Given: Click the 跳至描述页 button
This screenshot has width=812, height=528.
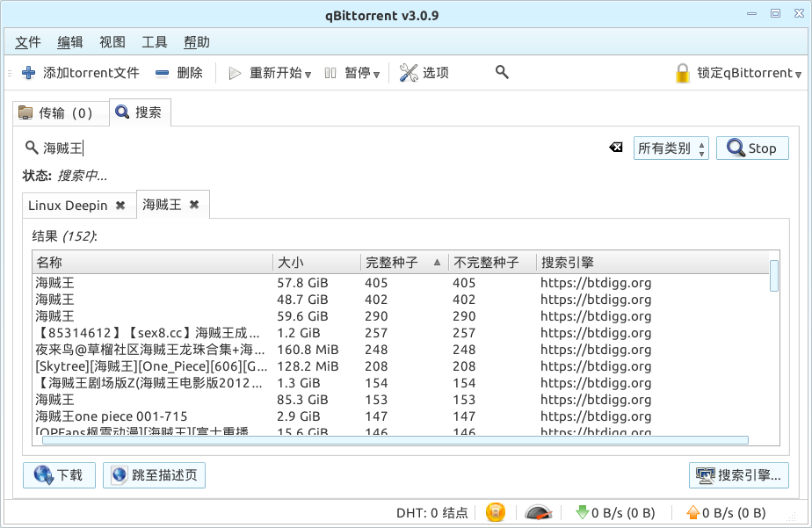Looking at the screenshot, I should click(155, 475).
